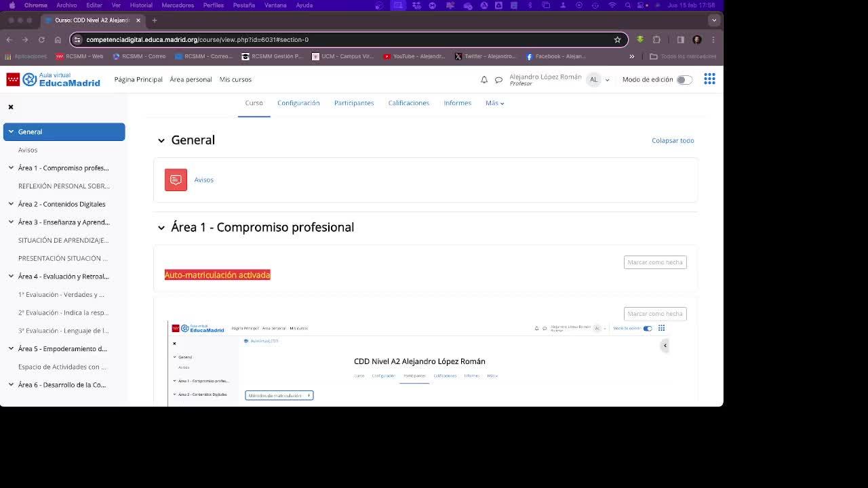868x488 pixels.
Task: Open the Wi-Fi status menu
Action: pyautogui.click(x=612, y=5)
